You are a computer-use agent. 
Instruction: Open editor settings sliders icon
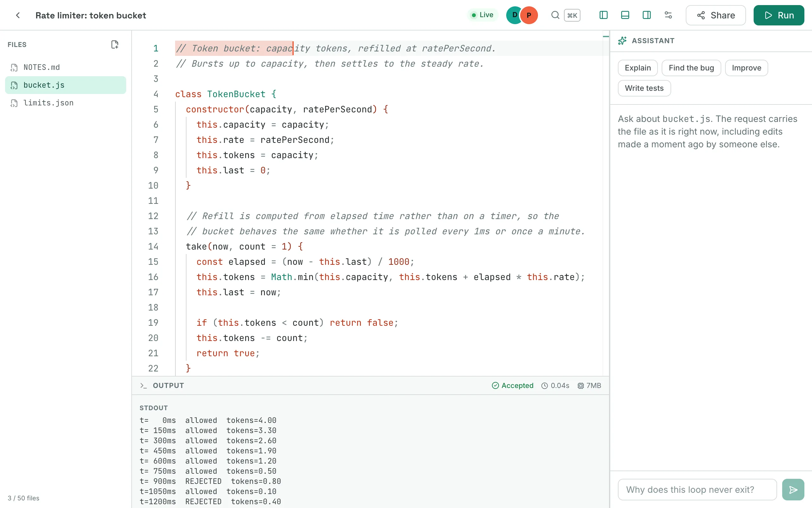(x=668, y=15)
